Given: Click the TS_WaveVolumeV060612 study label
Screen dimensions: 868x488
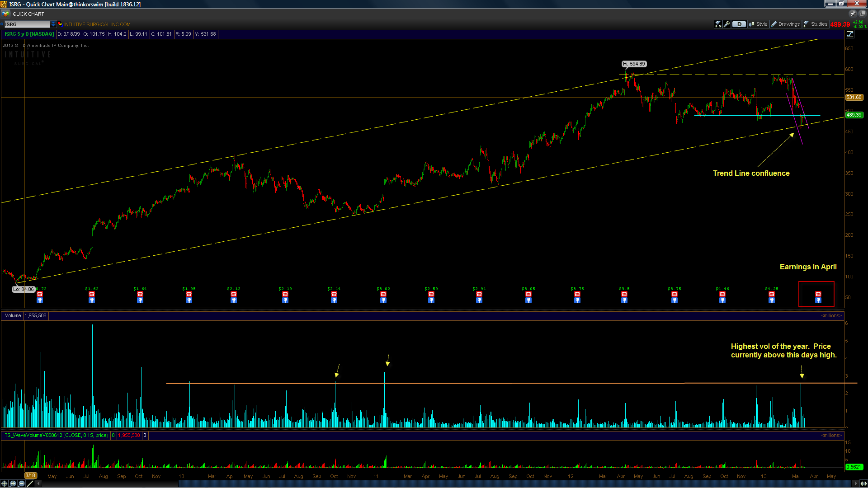Looking at the screenshot, I should [57, 436].
